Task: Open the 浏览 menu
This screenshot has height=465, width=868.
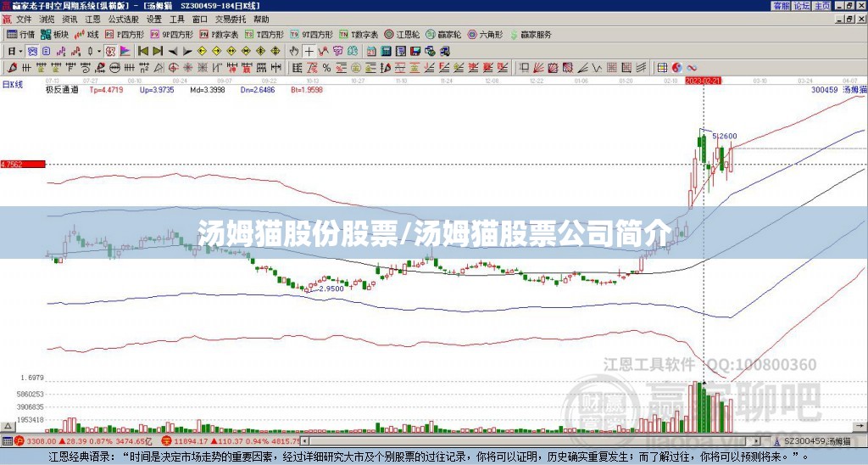Action: 47,20
